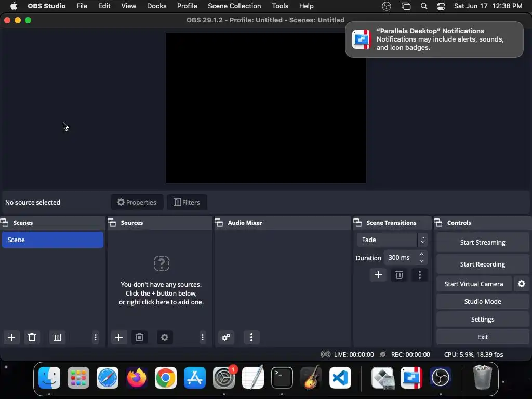Image resolution: width=532 pixels, height=399 pixels.
Task: Click Start Recording button
Action: 483,264
